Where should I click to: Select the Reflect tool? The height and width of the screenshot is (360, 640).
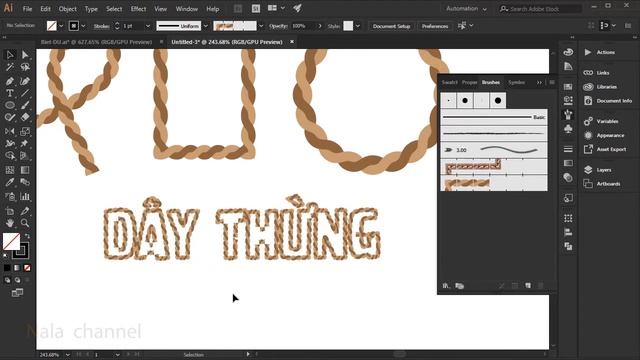pos(10,131)
